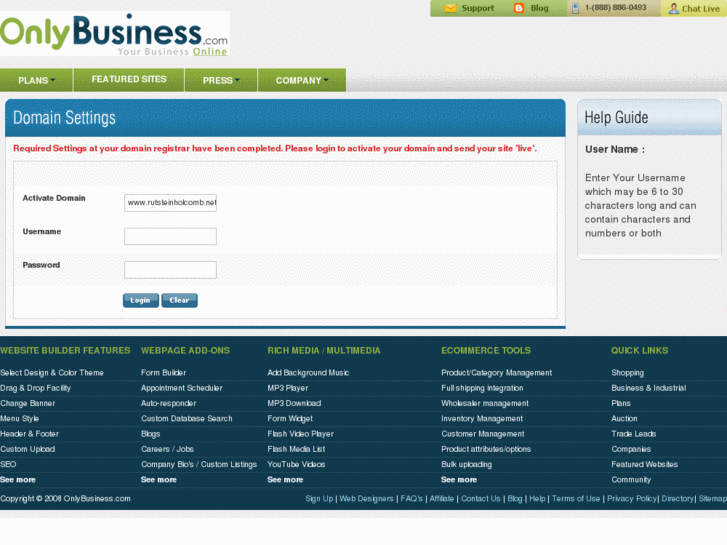Open Auto-responder link

pyautogui.click(x=168, y=404)
